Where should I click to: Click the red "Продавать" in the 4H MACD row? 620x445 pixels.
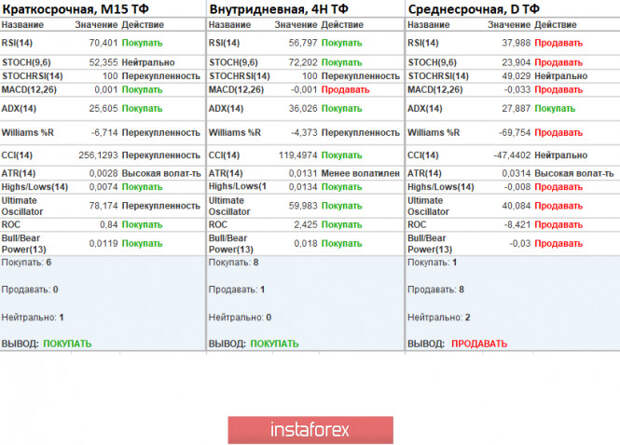coord(345,90)
